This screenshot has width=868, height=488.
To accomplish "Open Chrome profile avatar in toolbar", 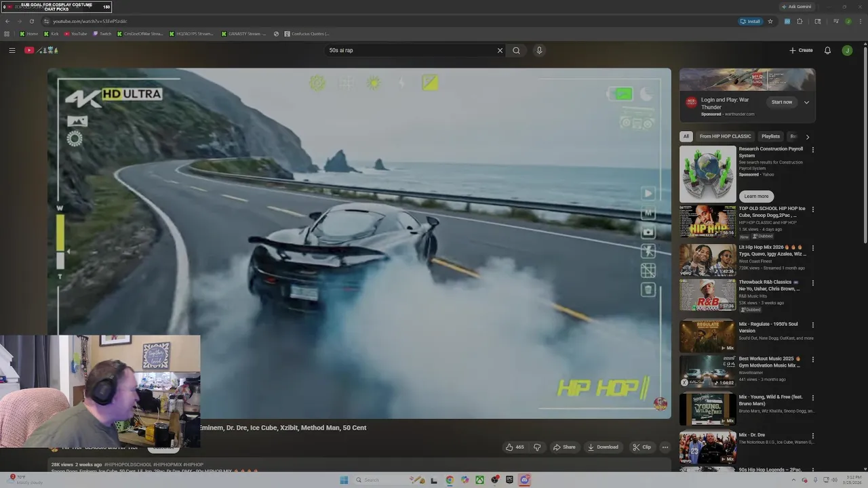I will pos(848,21).
